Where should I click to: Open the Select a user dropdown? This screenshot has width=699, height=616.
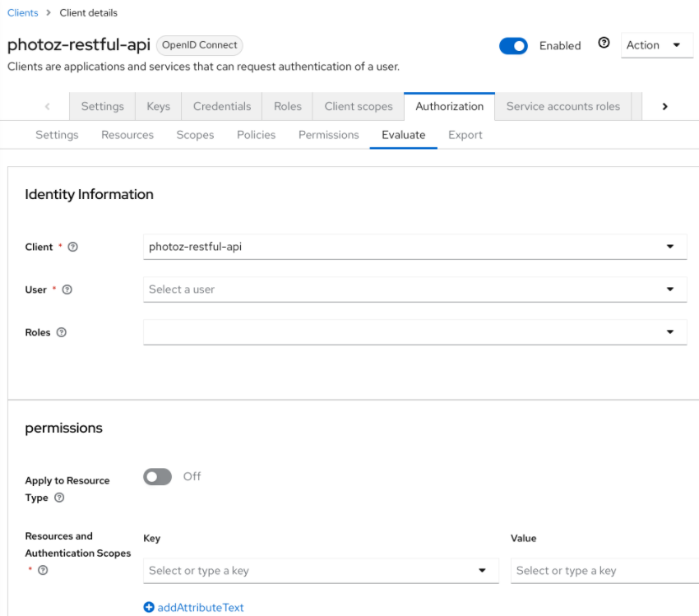click(x=414, y=289)
